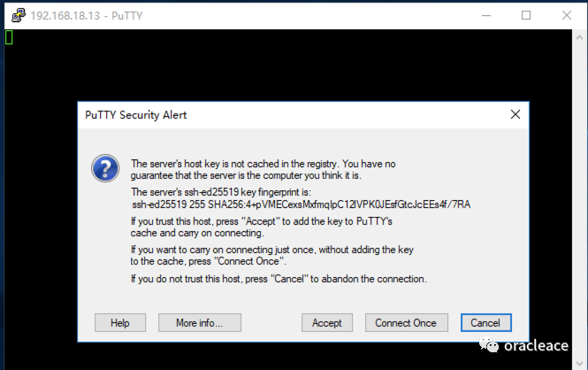588x370 pixels.
Task: Accept the server host key
Action: [327, 323]
